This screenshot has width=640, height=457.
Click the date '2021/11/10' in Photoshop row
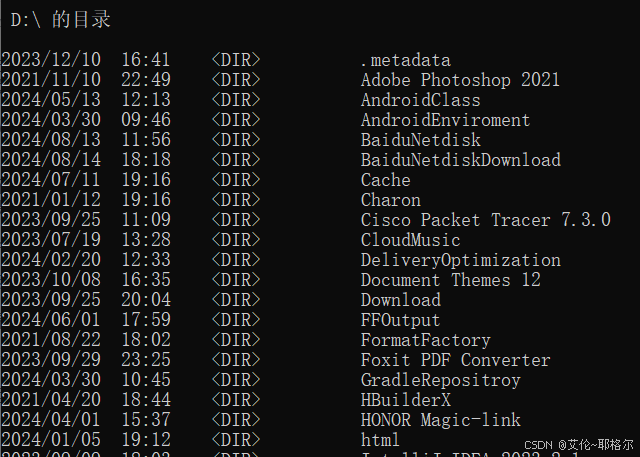click(51, 80)
